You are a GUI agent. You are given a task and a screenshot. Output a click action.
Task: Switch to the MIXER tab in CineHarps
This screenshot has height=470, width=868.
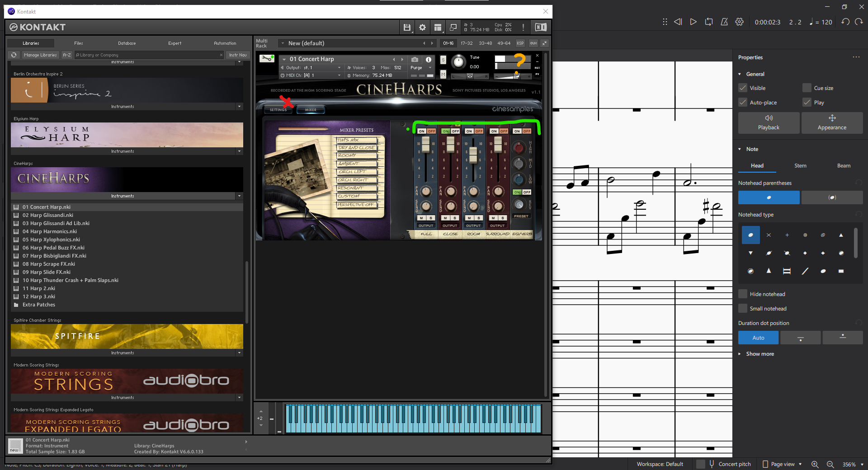click(x=311, y=109)
